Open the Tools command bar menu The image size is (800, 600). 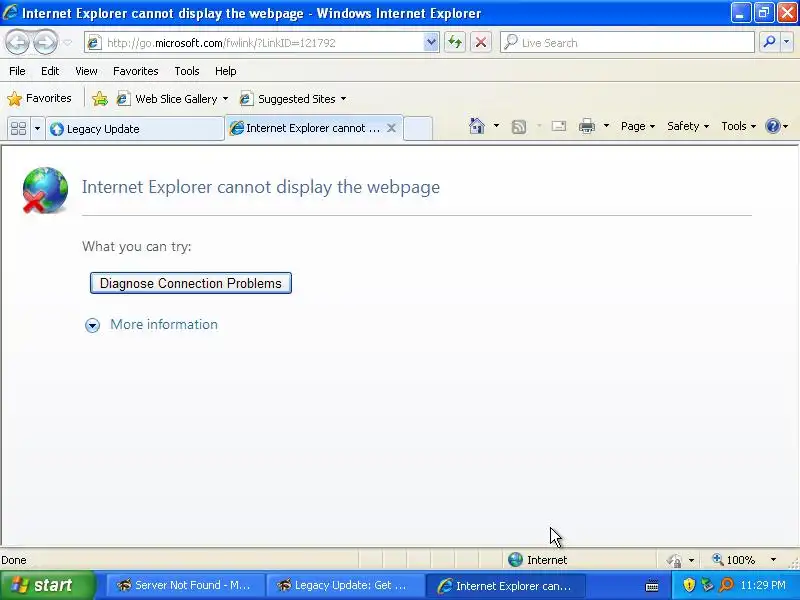(738, 126)
